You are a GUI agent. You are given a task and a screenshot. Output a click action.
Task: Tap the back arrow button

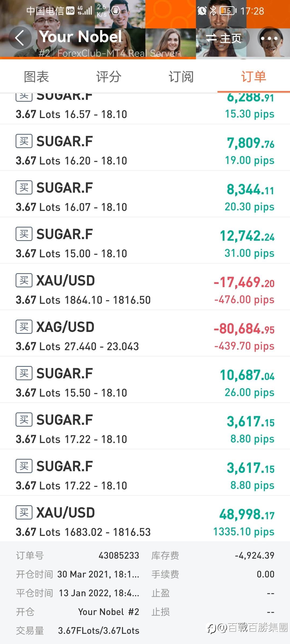tap(20, 38)
